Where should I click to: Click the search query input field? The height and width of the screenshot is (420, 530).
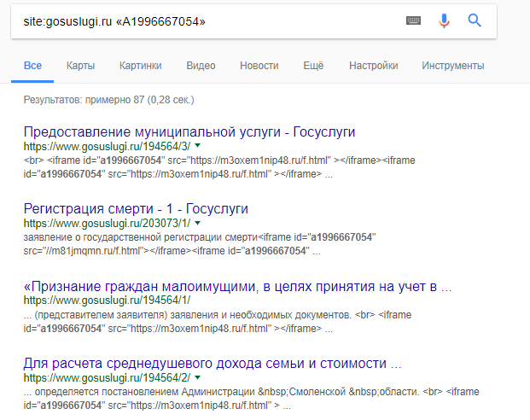[x=205, y=20]
